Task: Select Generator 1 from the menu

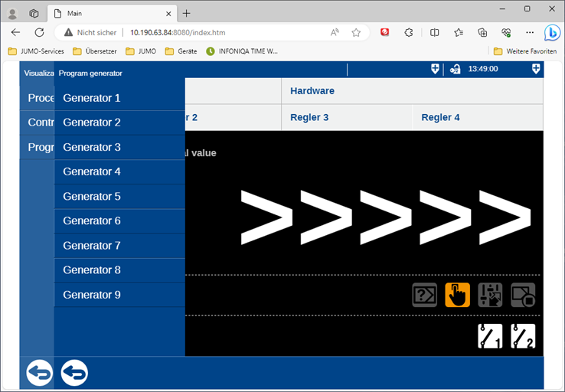Action: pyautogui.click(x=92, y=98)
